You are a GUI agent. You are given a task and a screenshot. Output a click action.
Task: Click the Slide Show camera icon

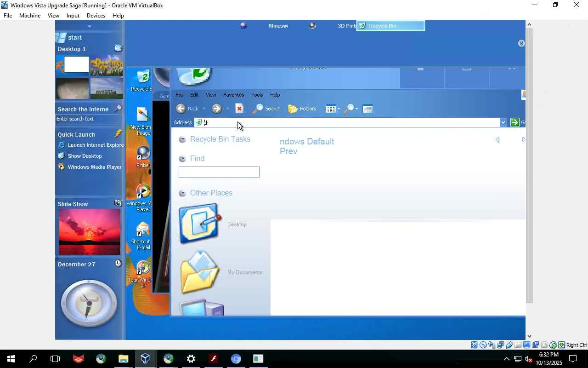[118, 203]
